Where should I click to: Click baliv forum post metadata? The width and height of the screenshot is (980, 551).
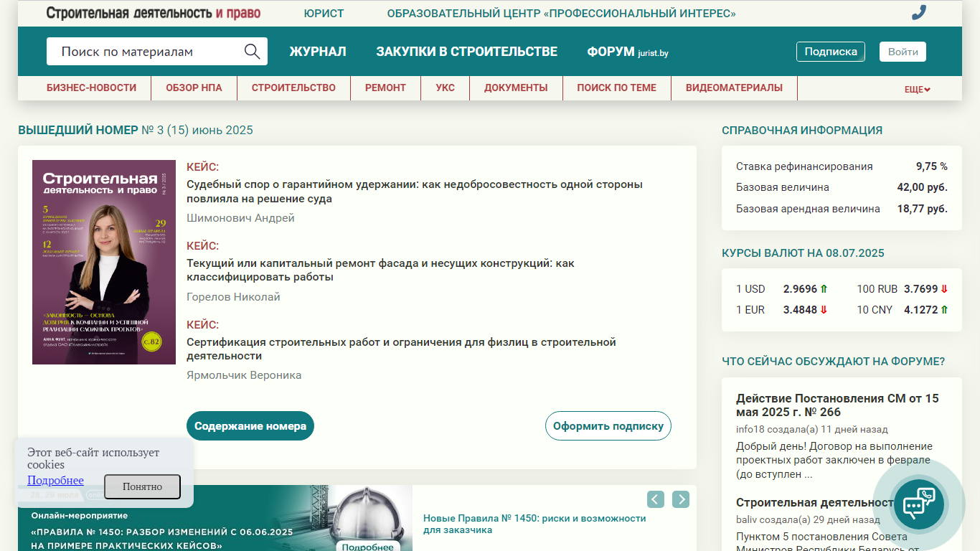click(808, 519)
